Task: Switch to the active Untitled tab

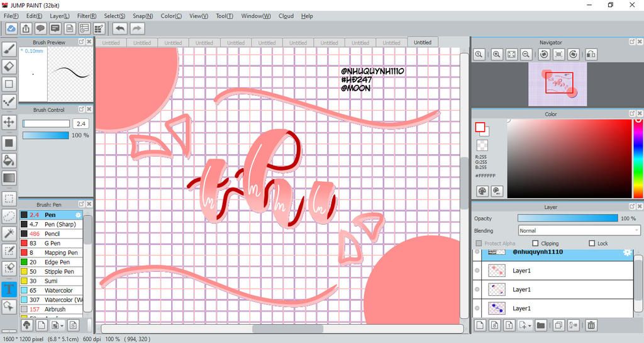Action: (x=423, y=42)
